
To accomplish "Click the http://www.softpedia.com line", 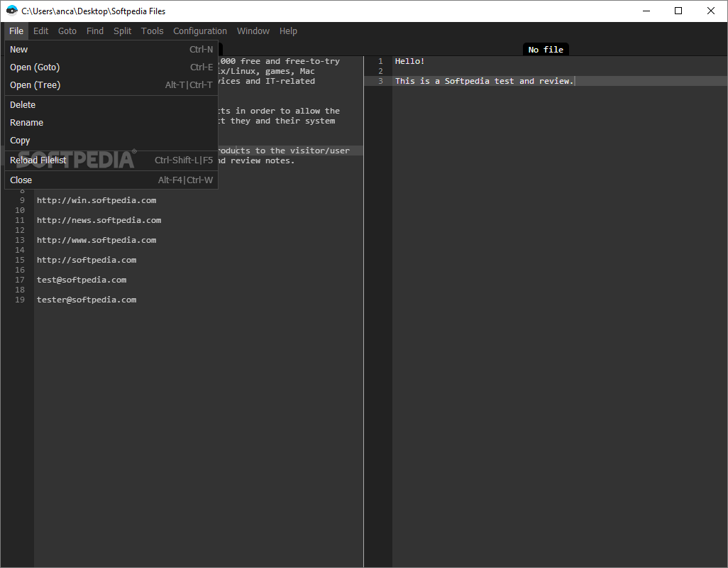I will pyautogui.click(x=96, y=240).
